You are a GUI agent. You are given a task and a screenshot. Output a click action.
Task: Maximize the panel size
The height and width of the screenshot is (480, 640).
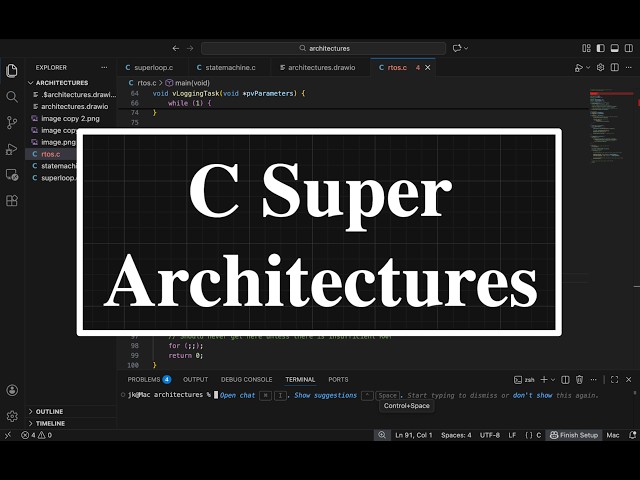(x=614, y=380)
